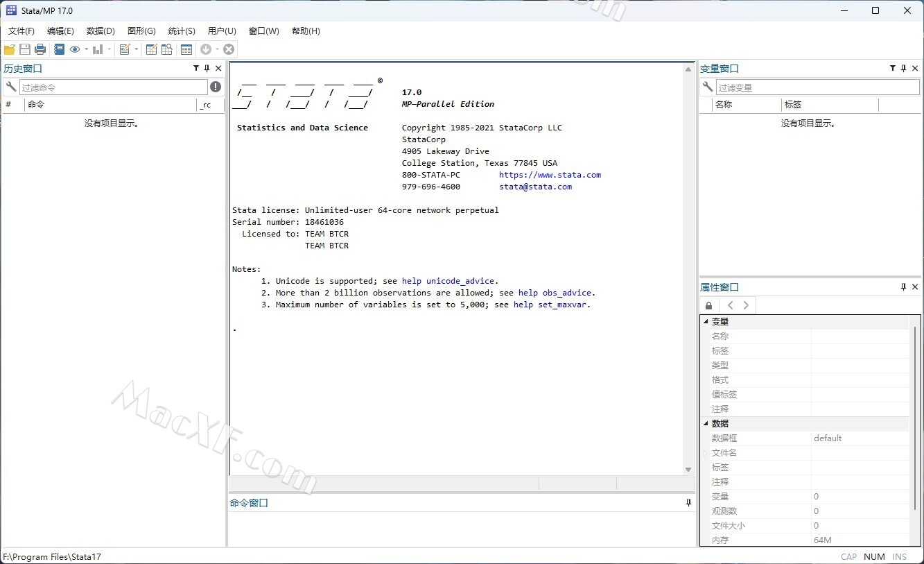Click the Print results icon
This screenshot has width=924, height=564.
(40, 49)
